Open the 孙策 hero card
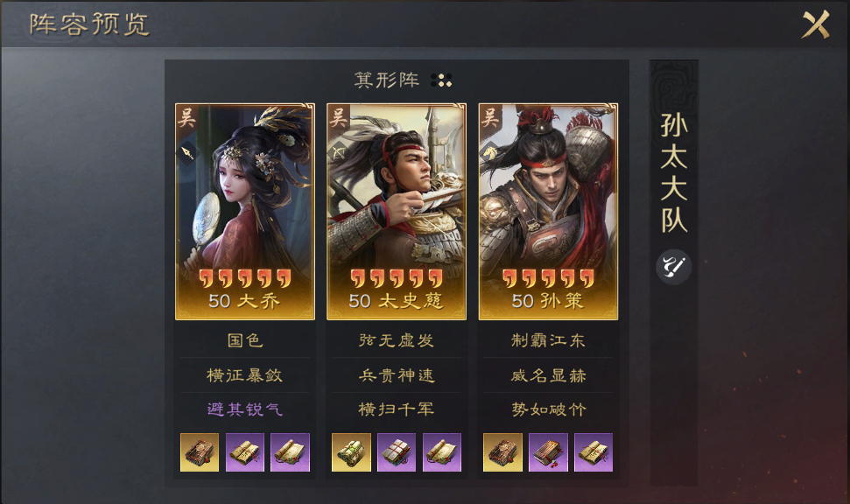This screenshot has width=850, height=504. [x=548, y=212]
